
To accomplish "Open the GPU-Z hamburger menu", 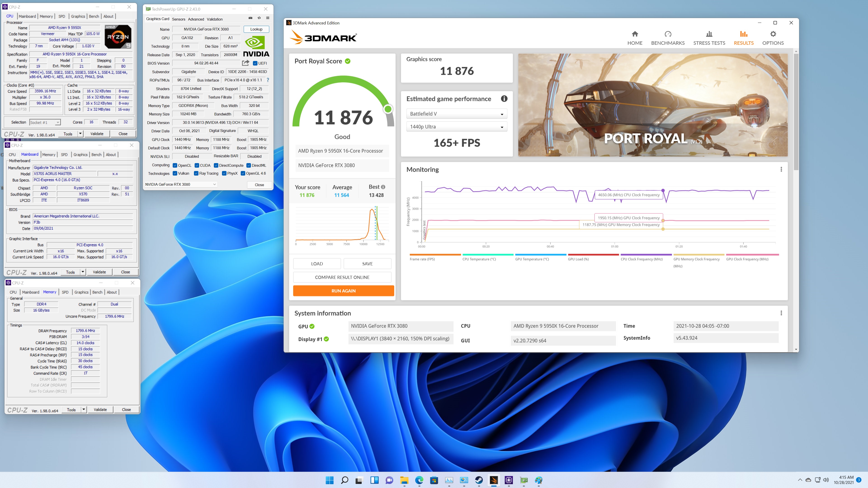I will point(268,18).
